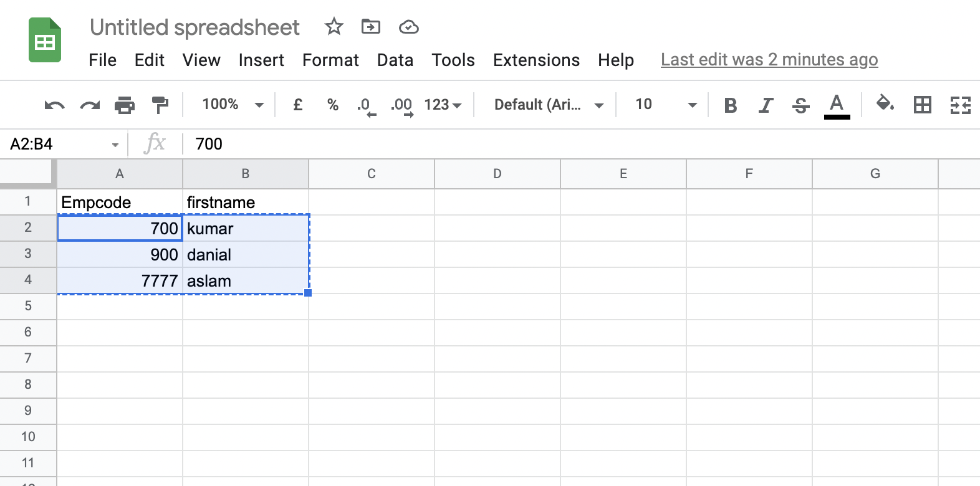Open the Text color picker
Image resolution: width=980 pixels, height=486 pixels.
click(x=837, y=105)
